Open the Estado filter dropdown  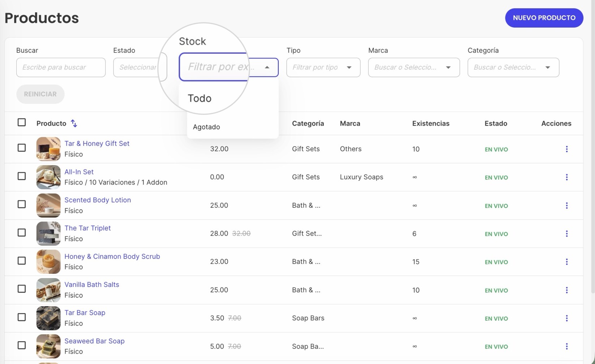[140, 68]
